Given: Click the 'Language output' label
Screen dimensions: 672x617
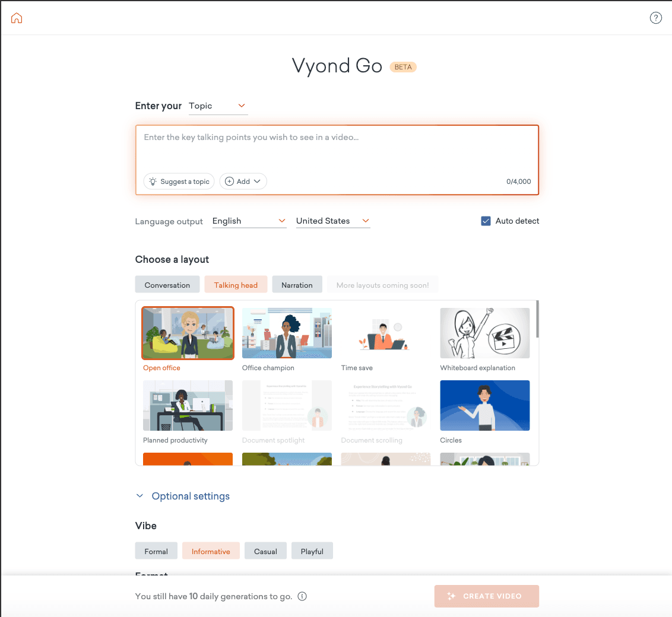Looking at the screenshot, I should click(x=169, y=221).
